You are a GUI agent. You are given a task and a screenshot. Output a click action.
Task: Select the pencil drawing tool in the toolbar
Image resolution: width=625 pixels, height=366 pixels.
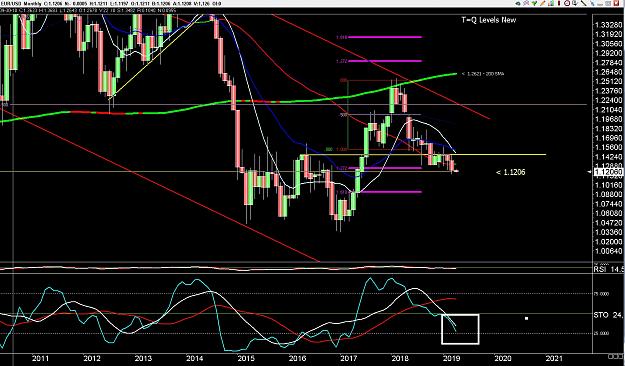542,3
